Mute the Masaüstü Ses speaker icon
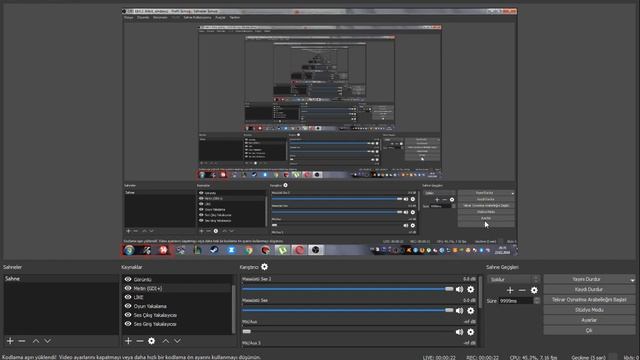This screenshot has height=360, width=640. tap(459, 311)
